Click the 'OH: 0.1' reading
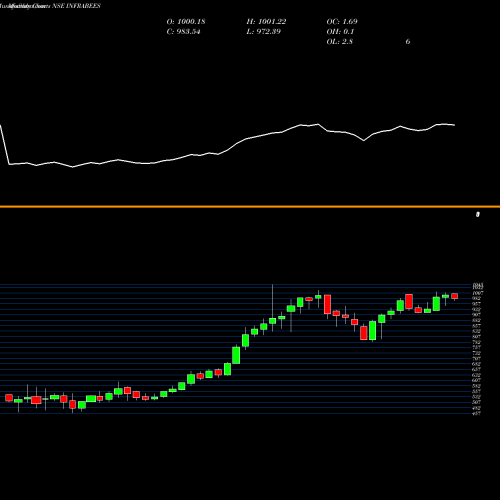This screenshot has height=500, width=500. pos(340,32)
